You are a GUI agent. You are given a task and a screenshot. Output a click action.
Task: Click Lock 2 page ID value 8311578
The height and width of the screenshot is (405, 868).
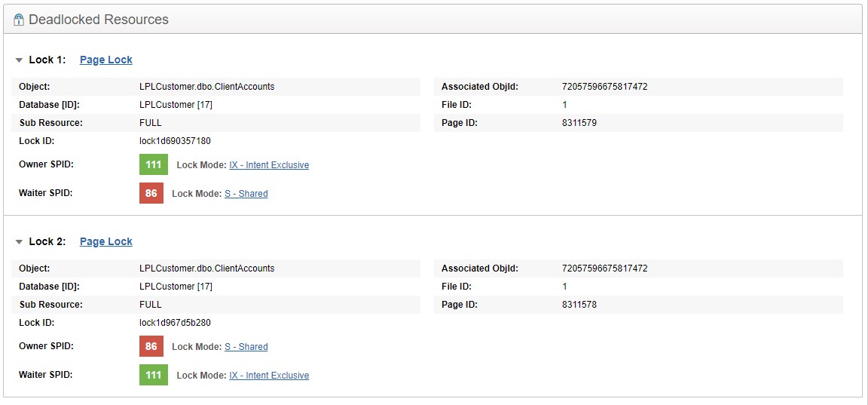click(579, 305)
